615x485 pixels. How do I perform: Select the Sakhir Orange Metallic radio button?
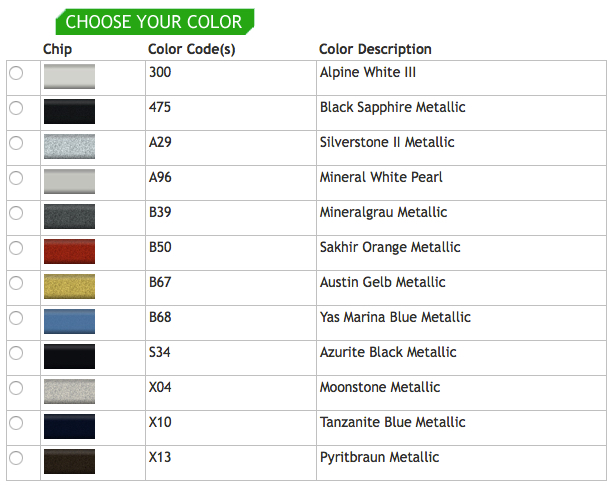16,248
